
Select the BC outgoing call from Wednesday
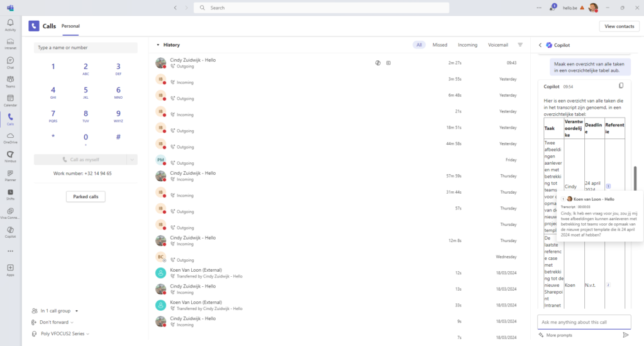point(340,257)
